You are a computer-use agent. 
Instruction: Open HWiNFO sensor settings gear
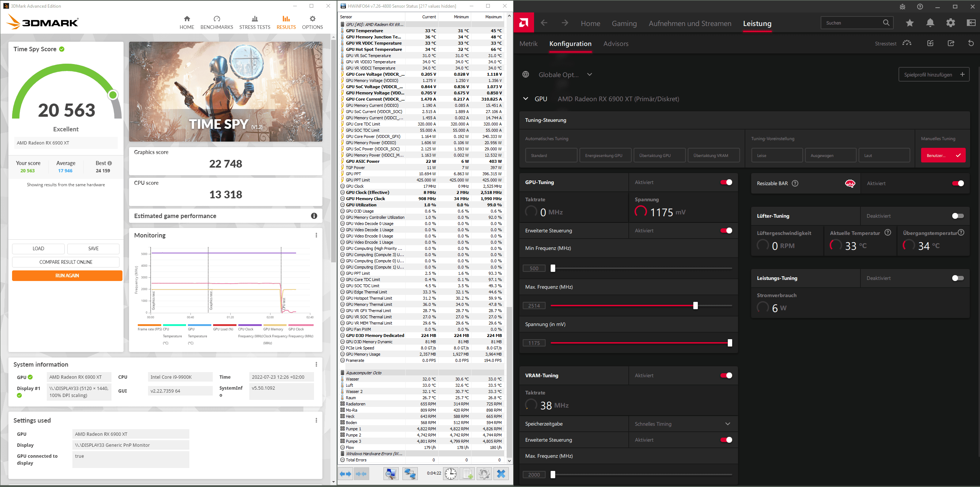point(484,474)
